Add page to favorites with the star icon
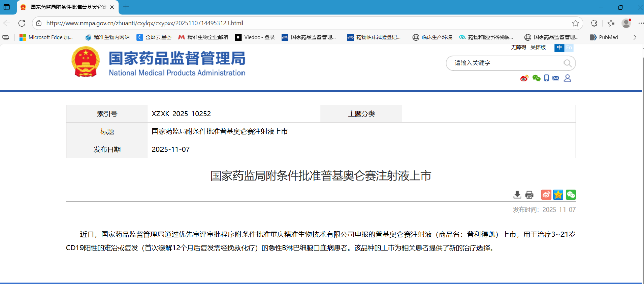644x284 pixels. point(575,23)
